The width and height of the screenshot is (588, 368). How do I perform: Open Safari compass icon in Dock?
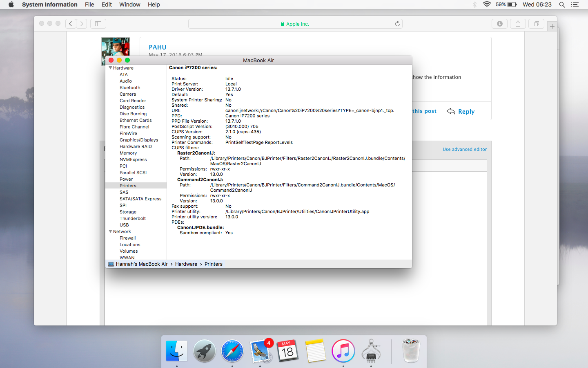click(232, 351)
